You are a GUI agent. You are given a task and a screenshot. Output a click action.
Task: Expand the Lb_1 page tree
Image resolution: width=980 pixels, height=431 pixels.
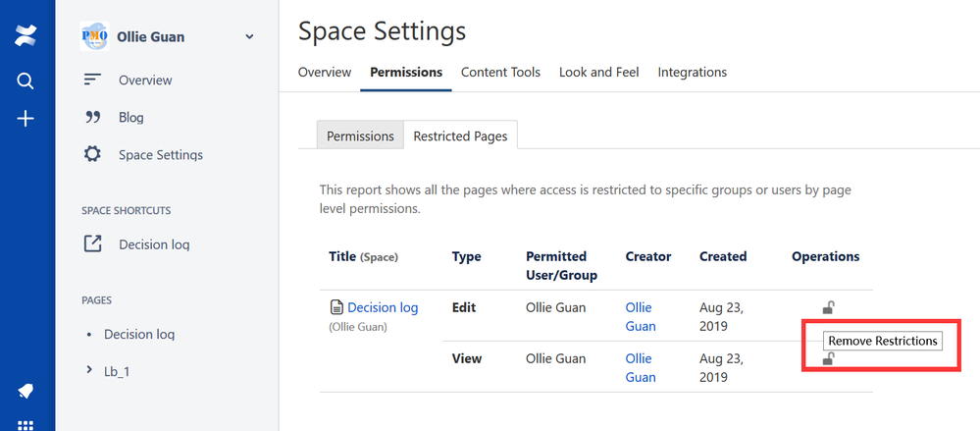89,370
